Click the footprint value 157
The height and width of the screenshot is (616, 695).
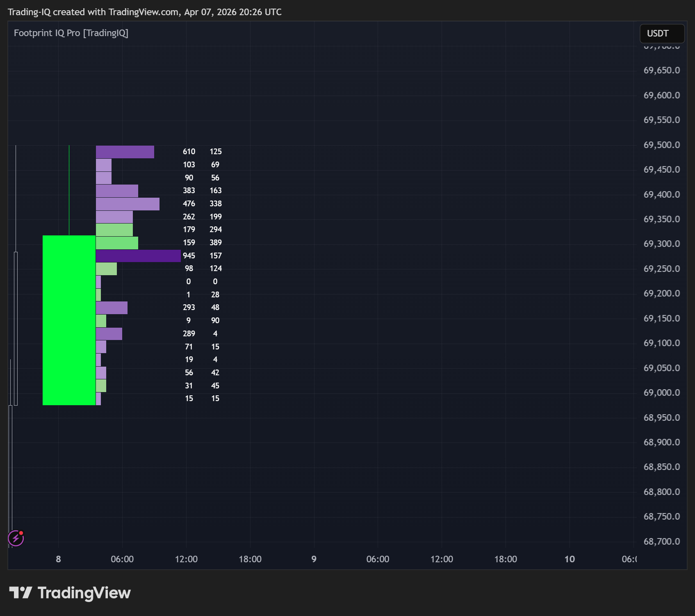pyautogui.click(x=216, y=256)
